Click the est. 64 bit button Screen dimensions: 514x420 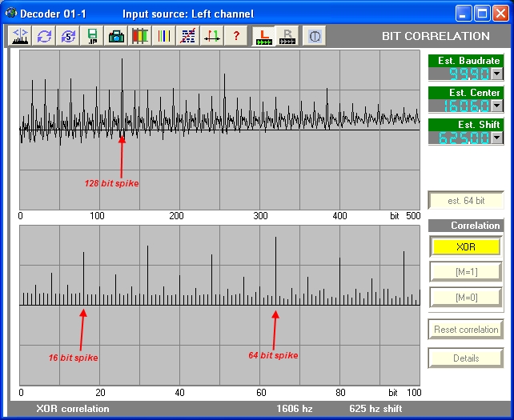tap(466, 201)
